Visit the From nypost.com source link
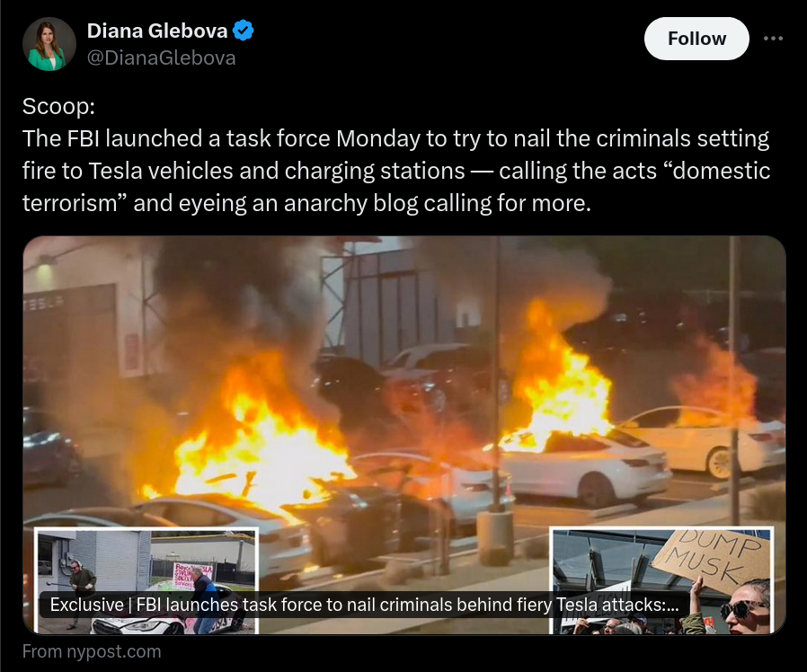Screen dimensions: 807x672 pyautogui.click(x=92, y=651)
